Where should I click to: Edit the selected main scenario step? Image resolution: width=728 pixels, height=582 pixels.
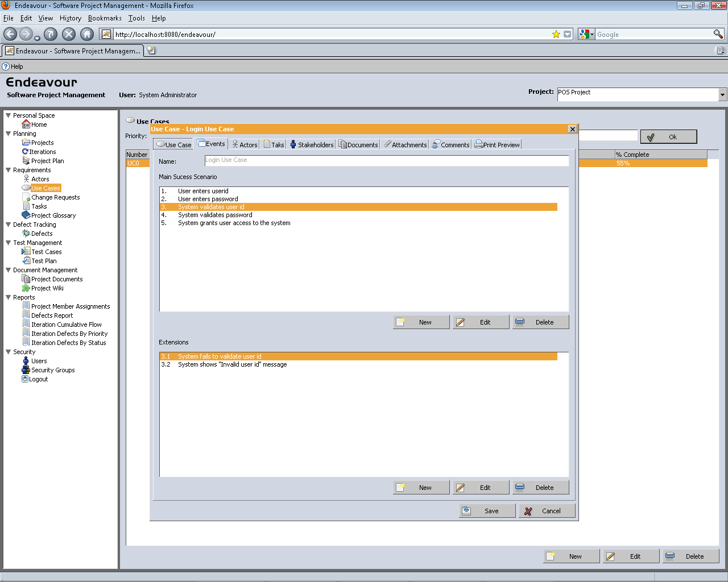pos(481,322)
